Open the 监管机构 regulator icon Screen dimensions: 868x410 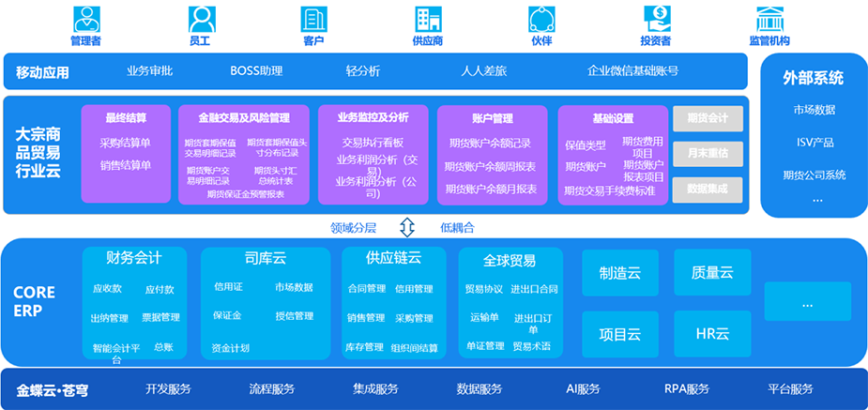point(769,20)
